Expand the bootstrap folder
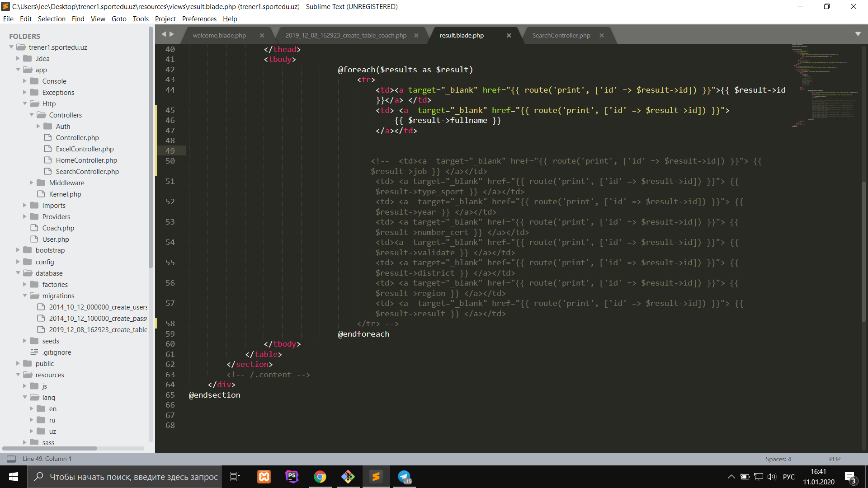Image resolution: width=868 pixels, height=488 pixels. tap(18, 250)
